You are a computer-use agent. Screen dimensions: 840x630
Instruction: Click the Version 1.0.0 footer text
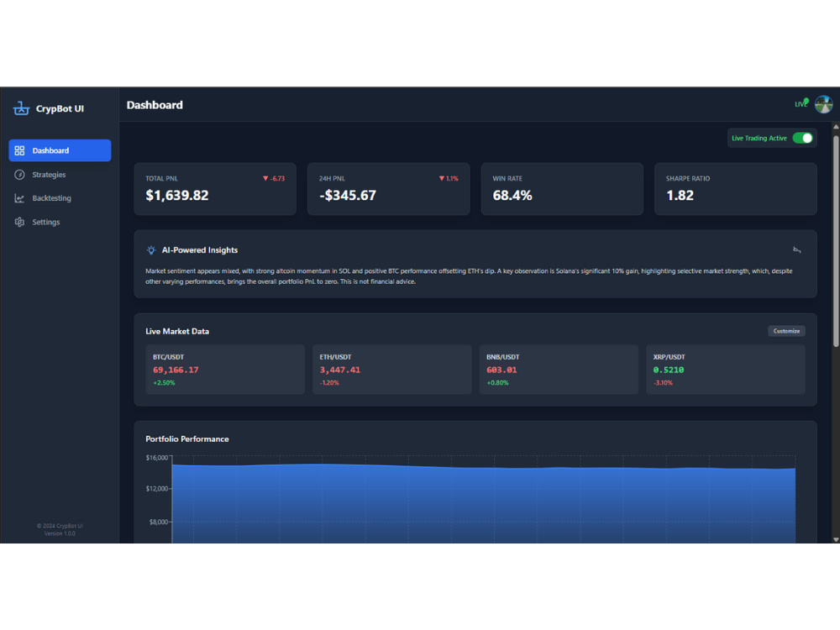pyautogui.click(x=60, y=533)
